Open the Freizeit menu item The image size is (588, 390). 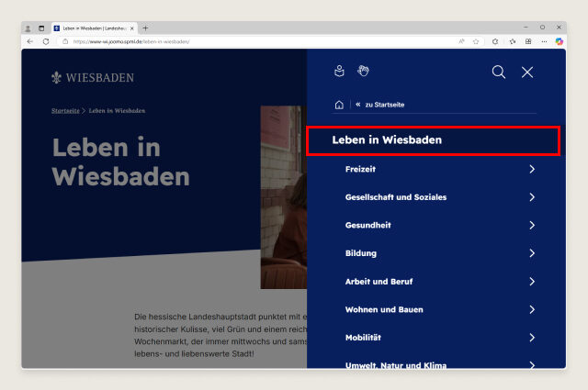360,169
